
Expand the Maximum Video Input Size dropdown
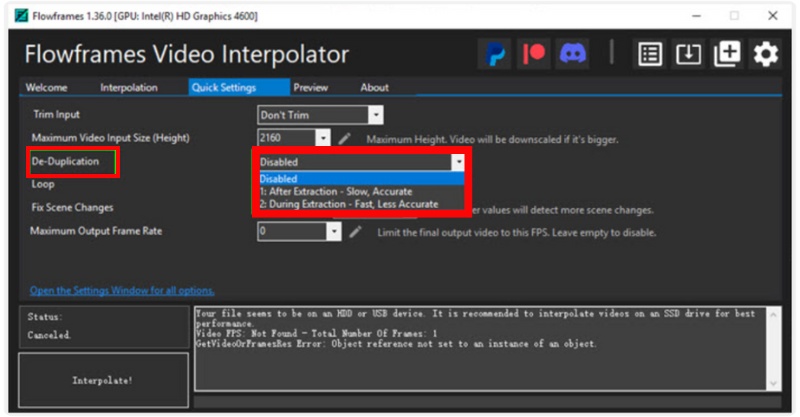tap(323, 138)
